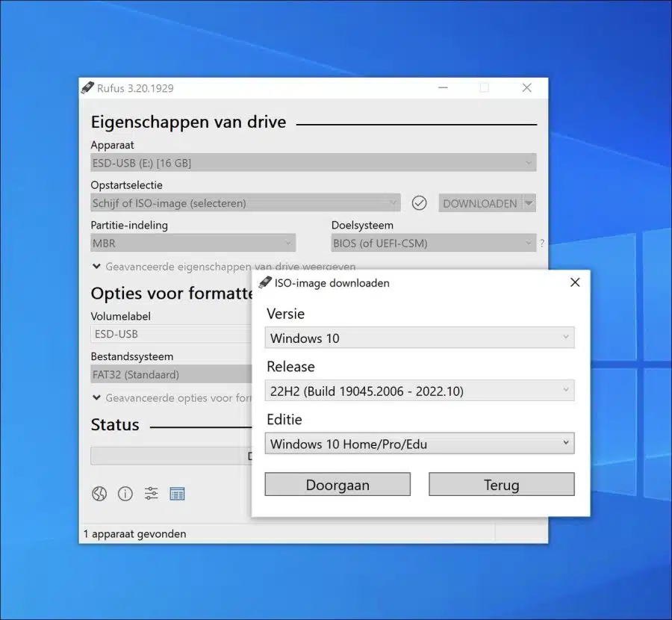Open the Rufus About info icon

[x=125, y=494]
